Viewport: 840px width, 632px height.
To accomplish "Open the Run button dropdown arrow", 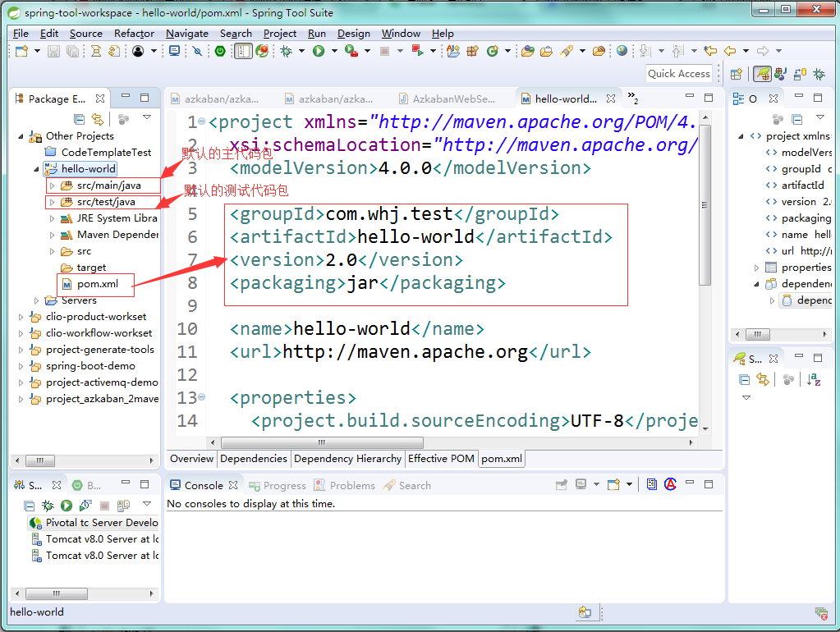I will pyautogui.click(x=334, y=51).
